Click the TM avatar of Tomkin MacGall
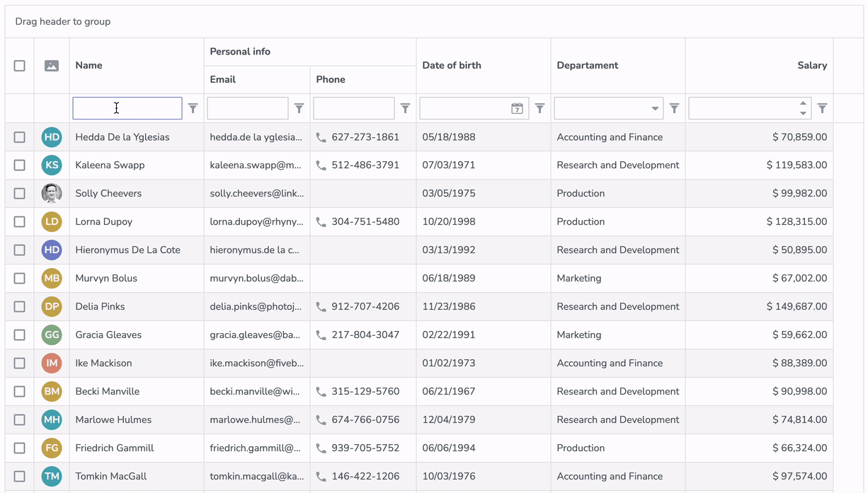 click(x=52, y=477)
